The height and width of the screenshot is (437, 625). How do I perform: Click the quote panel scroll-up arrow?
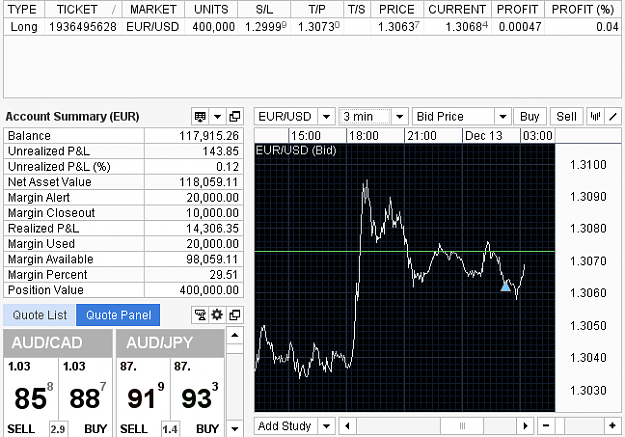(x=235, y=335)
